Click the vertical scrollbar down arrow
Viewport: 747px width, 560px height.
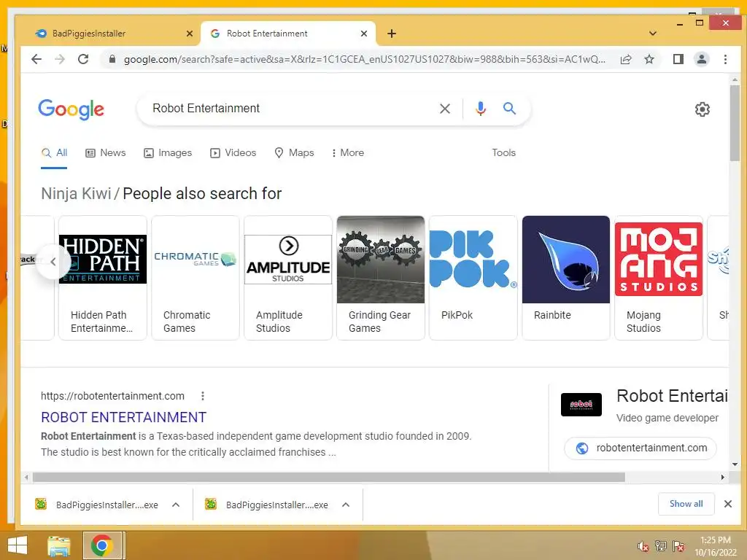[x=735, y=464]
